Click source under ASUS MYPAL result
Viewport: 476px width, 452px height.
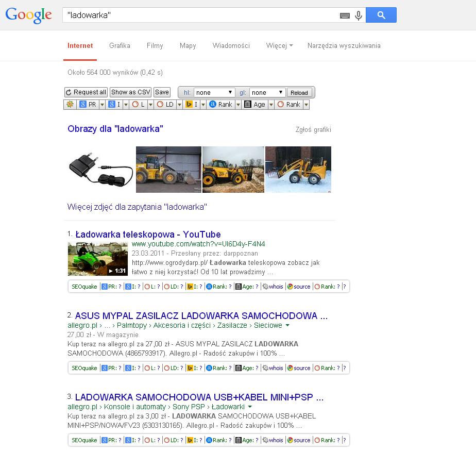tap(299, 368)
